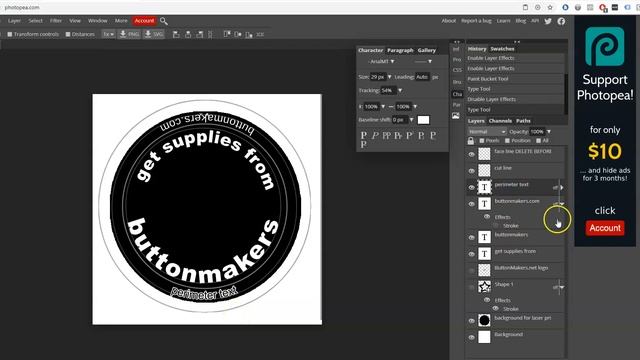This screenshot has width=640, height=360.
Task: Click the browser bookmark star icon
Action: tap(550, 7)
